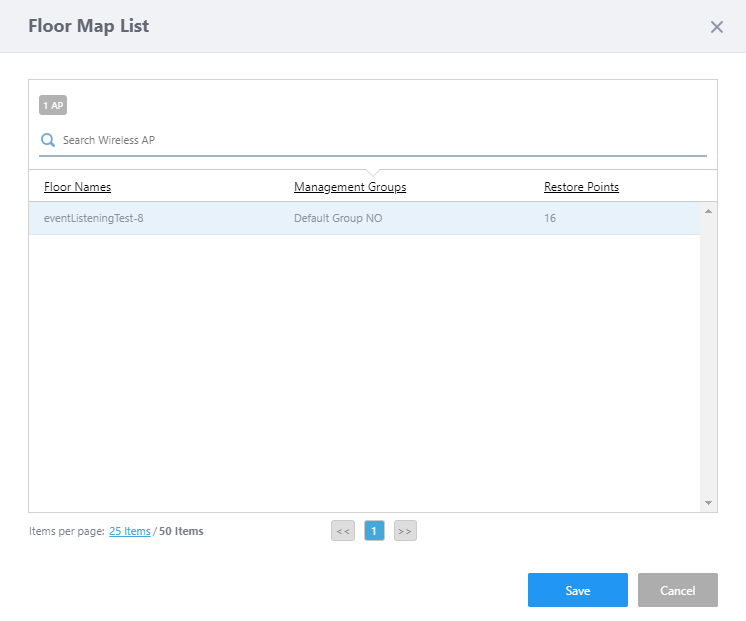
Task: Set items per page to 25 Items
Action: coord(130,531)
